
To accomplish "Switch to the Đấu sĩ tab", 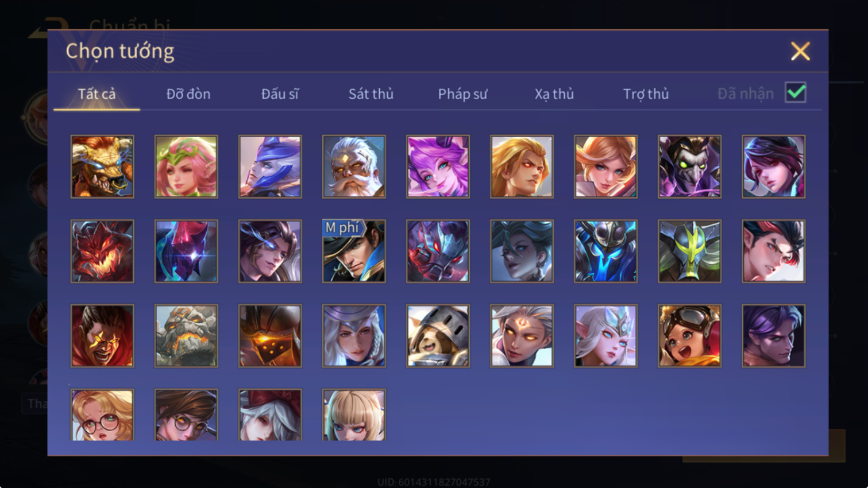I will click(280, 94).
